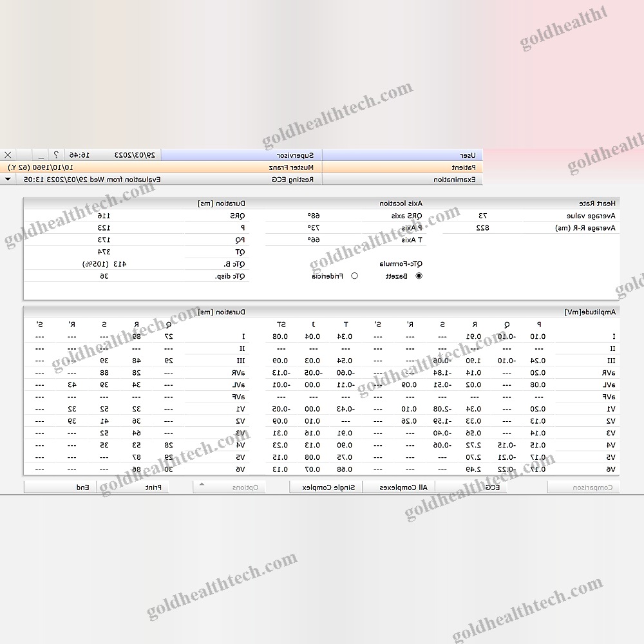This screenshot has height=644, width=644.
Task: Click the Heart Rate section header
Action: coord(597,204)
